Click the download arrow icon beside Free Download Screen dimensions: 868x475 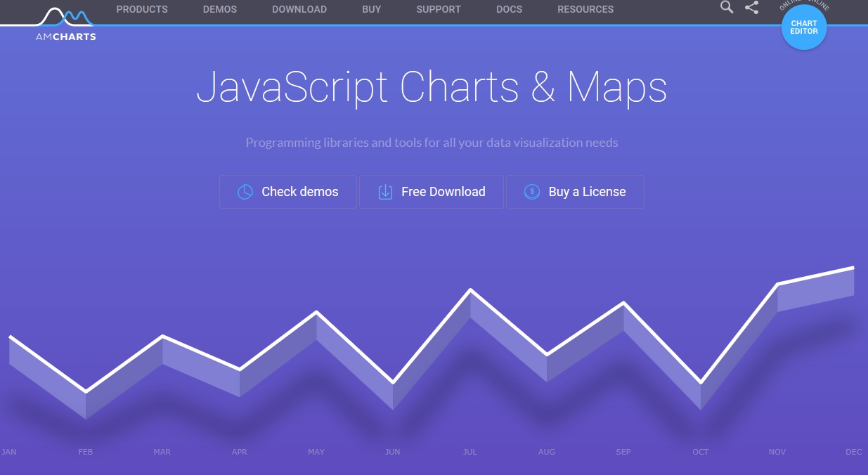[x=385, y=192]
